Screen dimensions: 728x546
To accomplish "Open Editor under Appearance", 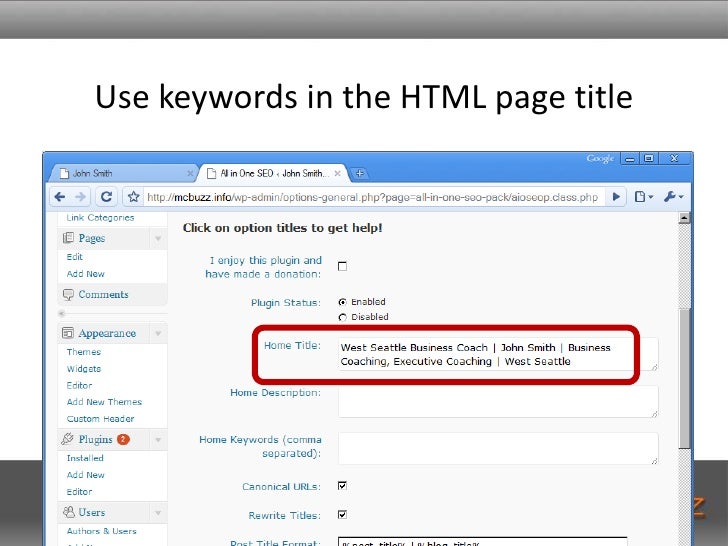I will coord(79,385).
